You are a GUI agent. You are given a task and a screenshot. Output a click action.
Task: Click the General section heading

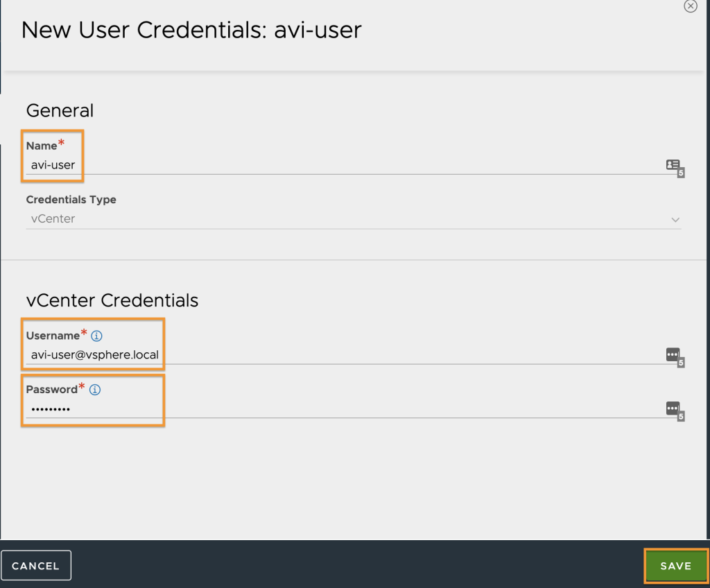click(x=60, y=110)
